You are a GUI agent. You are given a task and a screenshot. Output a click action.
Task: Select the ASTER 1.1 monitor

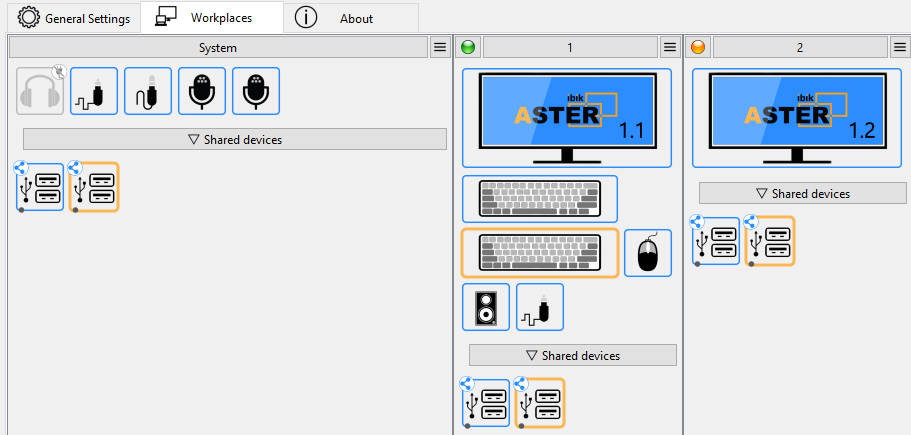point(567,118)
